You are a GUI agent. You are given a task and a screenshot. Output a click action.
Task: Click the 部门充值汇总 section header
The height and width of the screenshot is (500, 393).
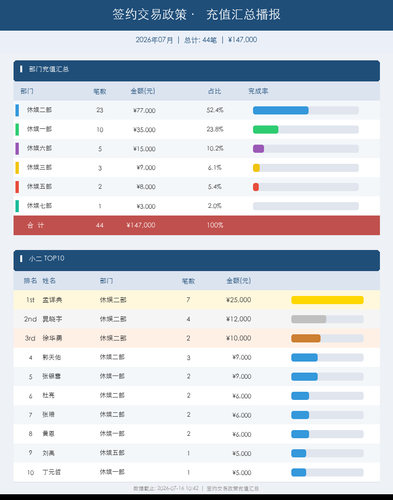pyautogui.click(x=197, y=71)
